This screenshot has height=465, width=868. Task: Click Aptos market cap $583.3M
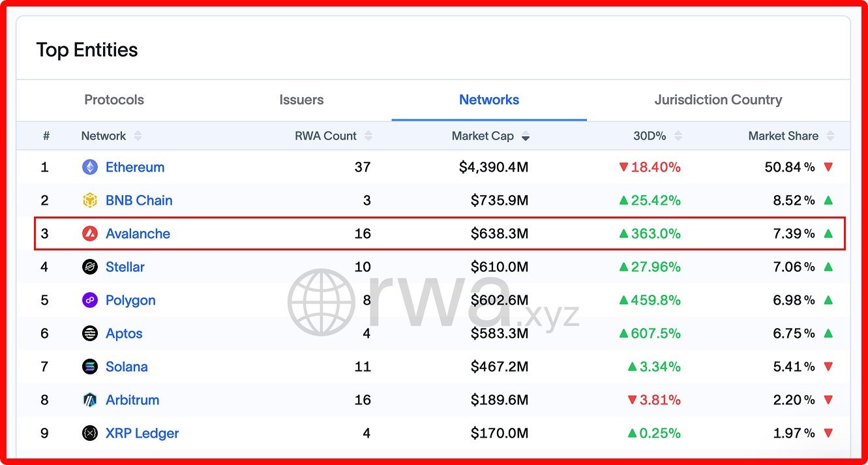tap(500, 333)
